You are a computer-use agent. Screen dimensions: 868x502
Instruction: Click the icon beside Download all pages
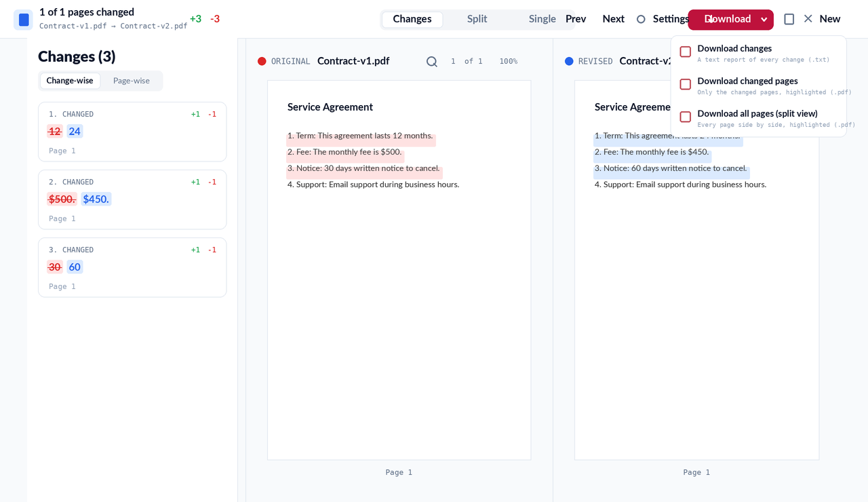(686, 117)
